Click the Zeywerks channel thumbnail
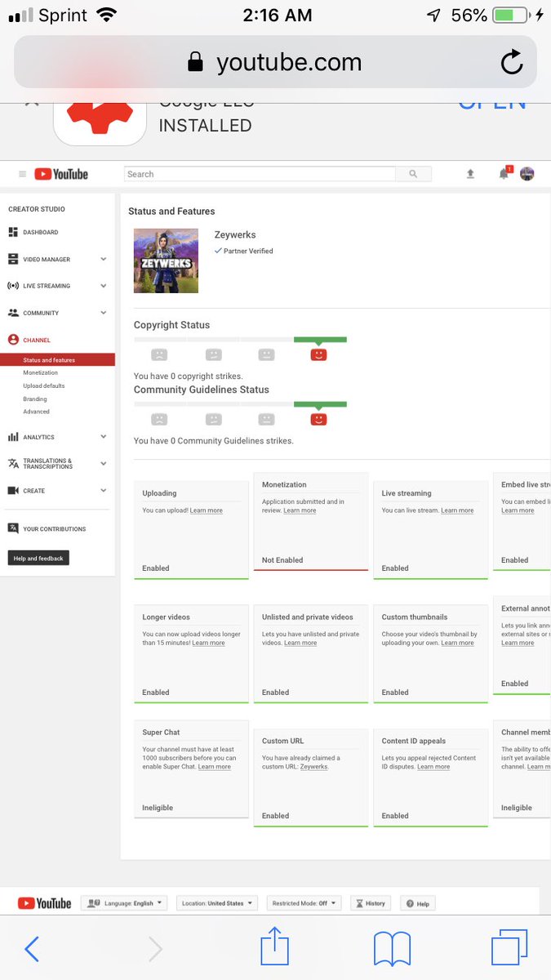 166,261
